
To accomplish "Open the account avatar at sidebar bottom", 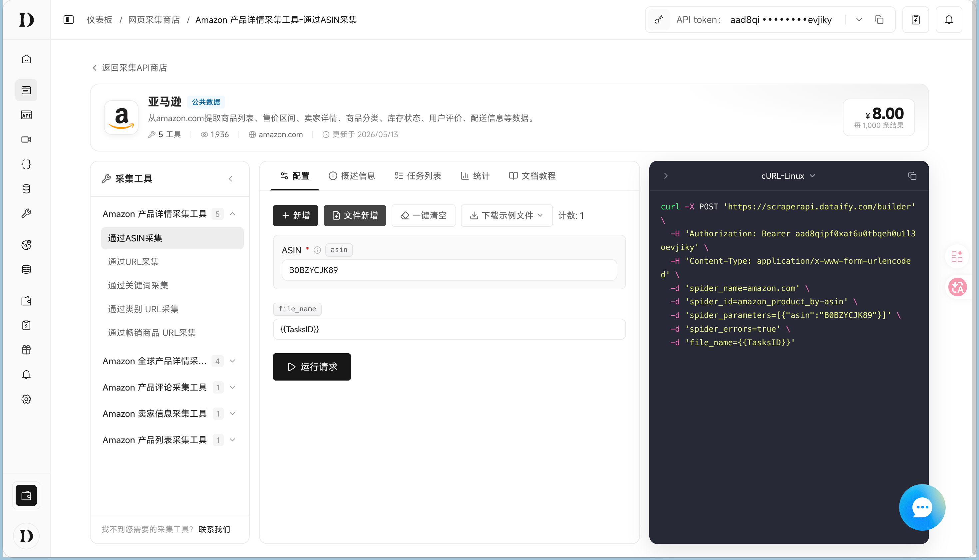I will pos(26,536).
